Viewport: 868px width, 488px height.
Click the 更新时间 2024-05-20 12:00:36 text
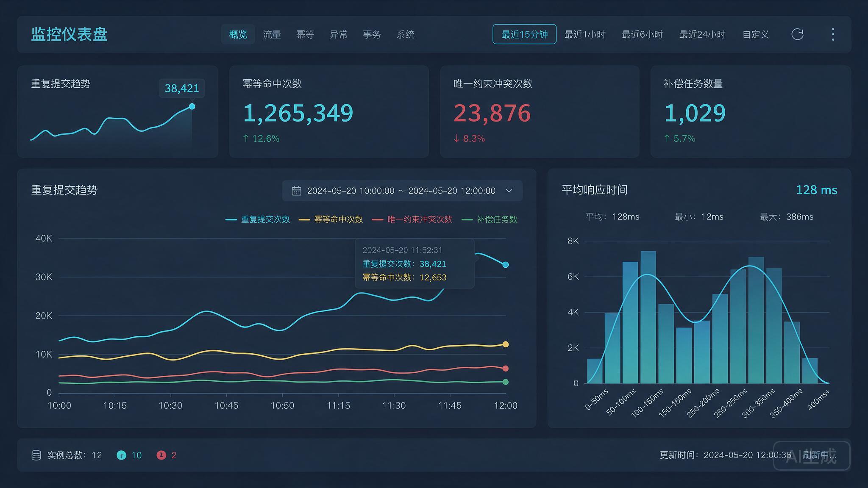725,455
